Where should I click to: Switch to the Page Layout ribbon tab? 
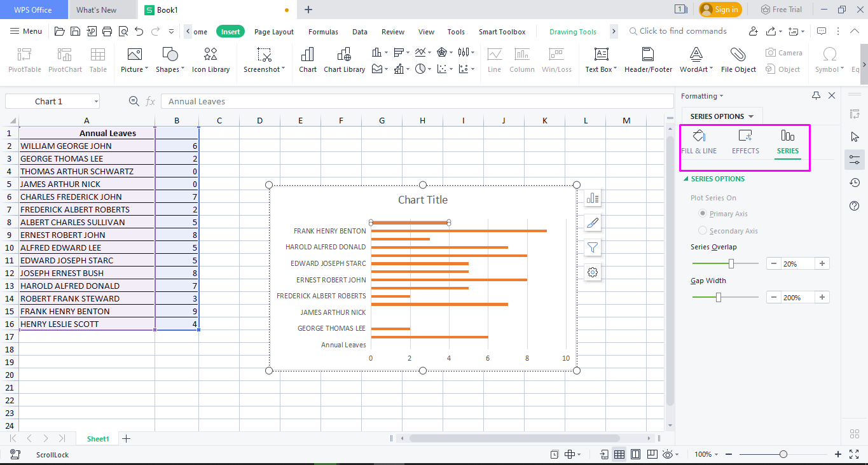273,31
